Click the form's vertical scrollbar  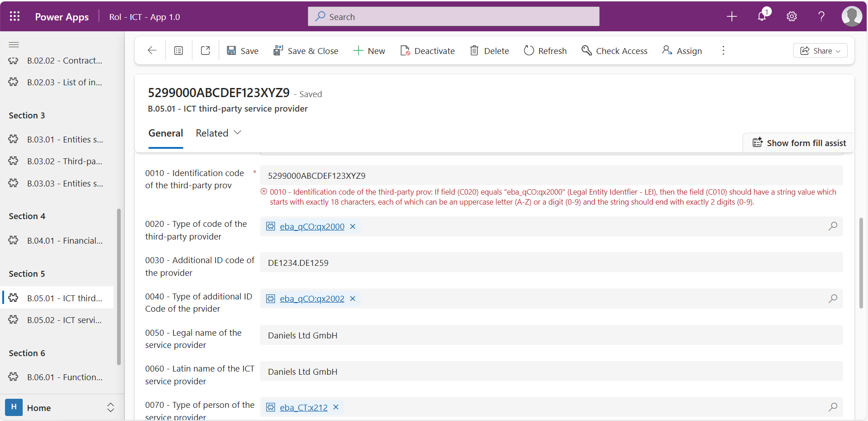tap(861, 263)
